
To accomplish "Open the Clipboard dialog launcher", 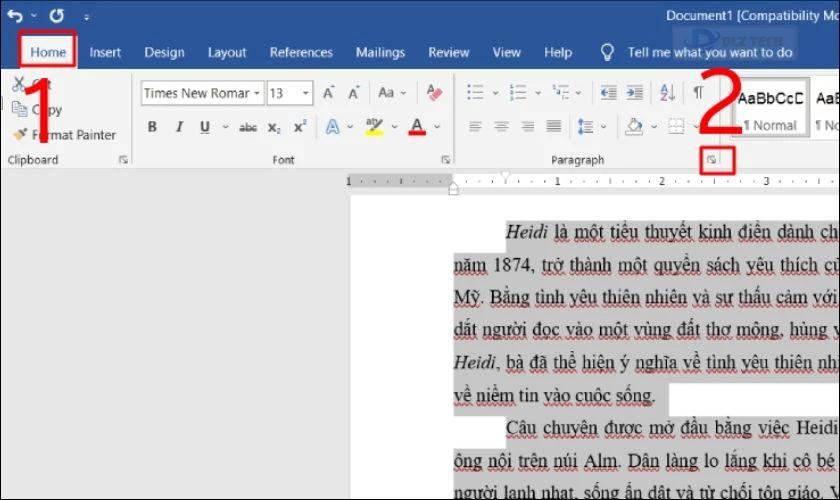I will 123,160.
